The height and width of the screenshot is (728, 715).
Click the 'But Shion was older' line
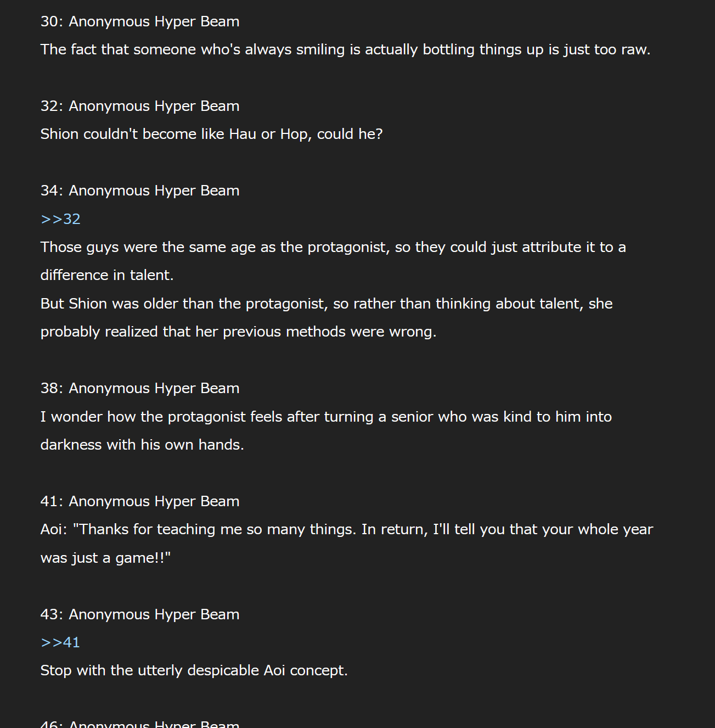coord(326,304)
